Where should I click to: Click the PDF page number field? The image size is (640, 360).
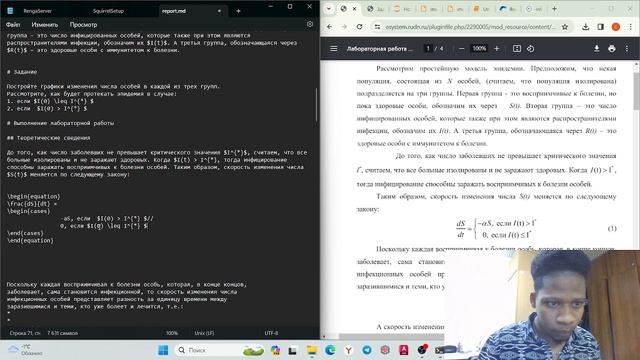(428, 49)
